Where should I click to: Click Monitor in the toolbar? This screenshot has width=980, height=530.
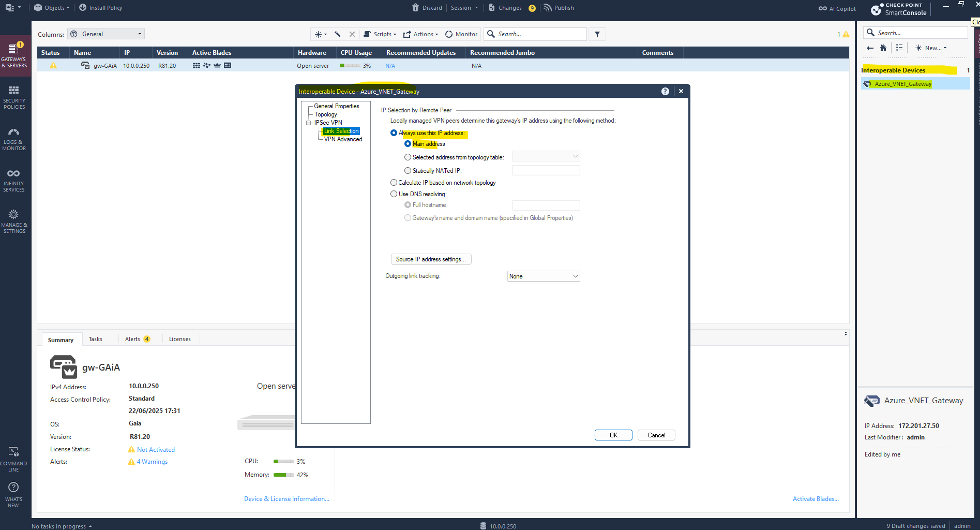click(x=461, y=34)
